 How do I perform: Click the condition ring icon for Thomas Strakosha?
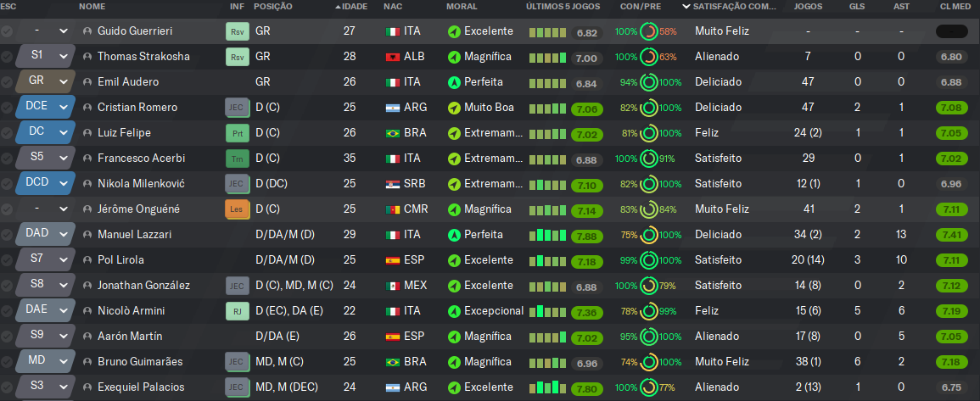click(649, 57)
